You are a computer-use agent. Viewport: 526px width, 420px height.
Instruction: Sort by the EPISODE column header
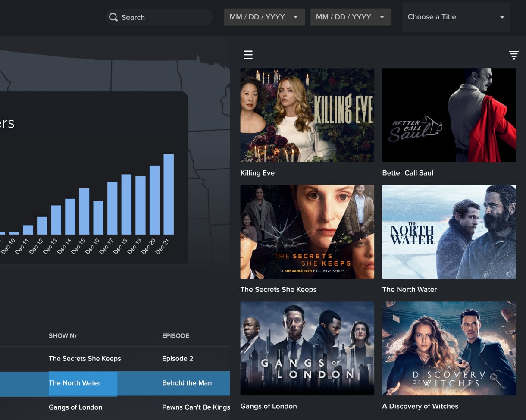pos(175,335)
